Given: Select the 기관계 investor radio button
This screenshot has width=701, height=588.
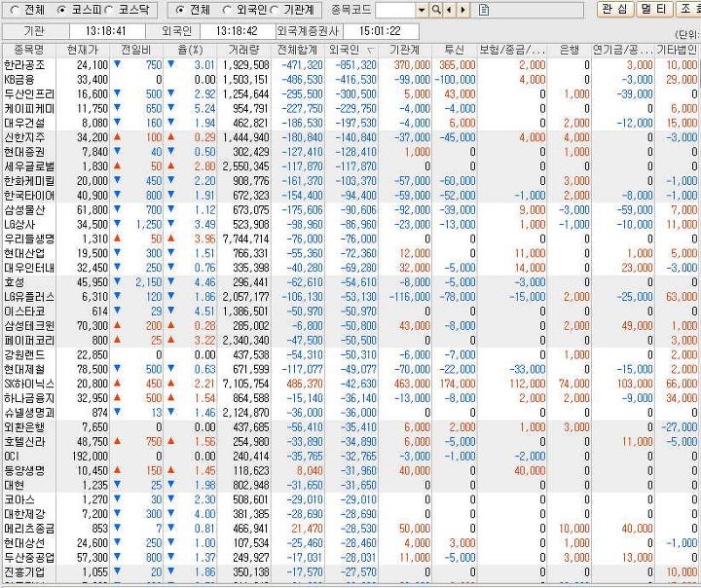Looking at the screenshot, I should click(x=275, y=10).
